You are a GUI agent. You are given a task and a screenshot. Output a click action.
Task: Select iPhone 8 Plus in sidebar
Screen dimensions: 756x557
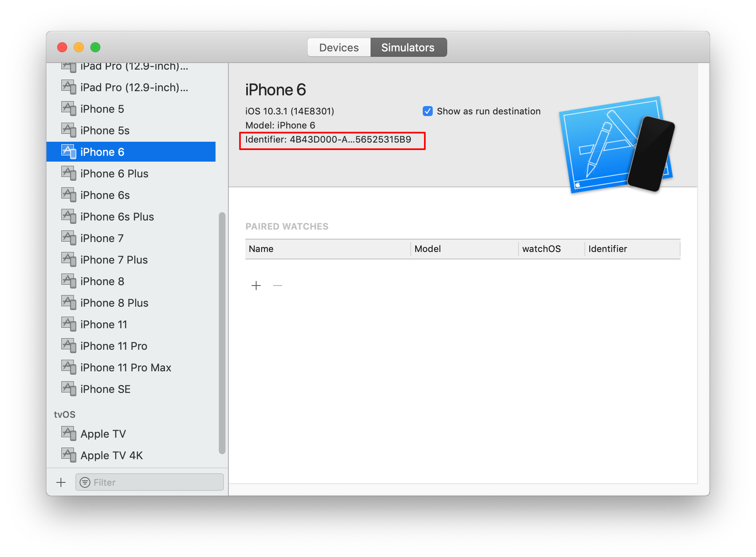pyautogui.click(x=131, y=303)
